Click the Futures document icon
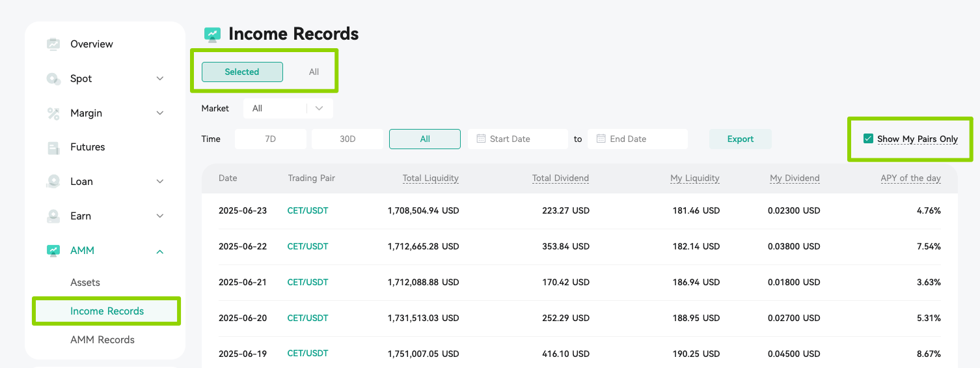This screenshot has height=368, width=980. [x=53, y=147]
